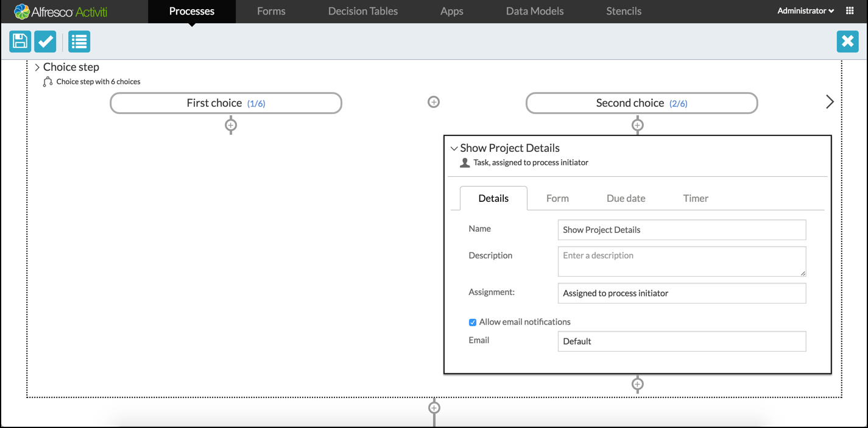Expand the Choice step header chevron
This screenshot has height=428, width=868.
point(37,68)
